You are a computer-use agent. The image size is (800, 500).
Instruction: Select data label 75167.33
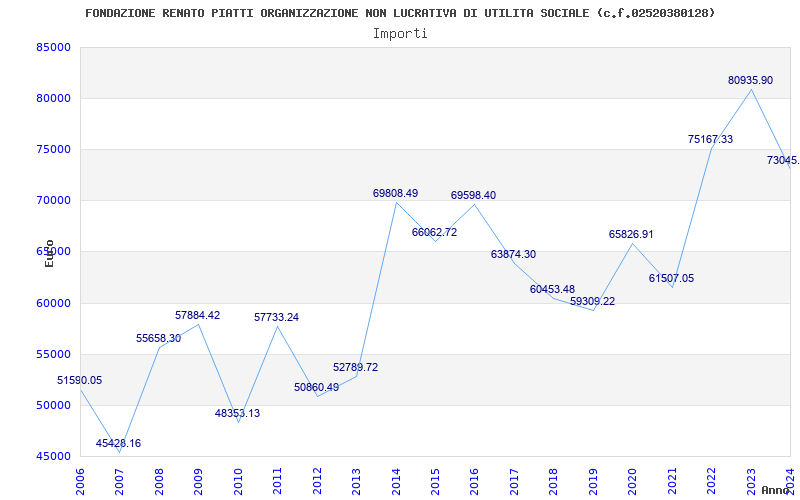click(x=710, y=139)
